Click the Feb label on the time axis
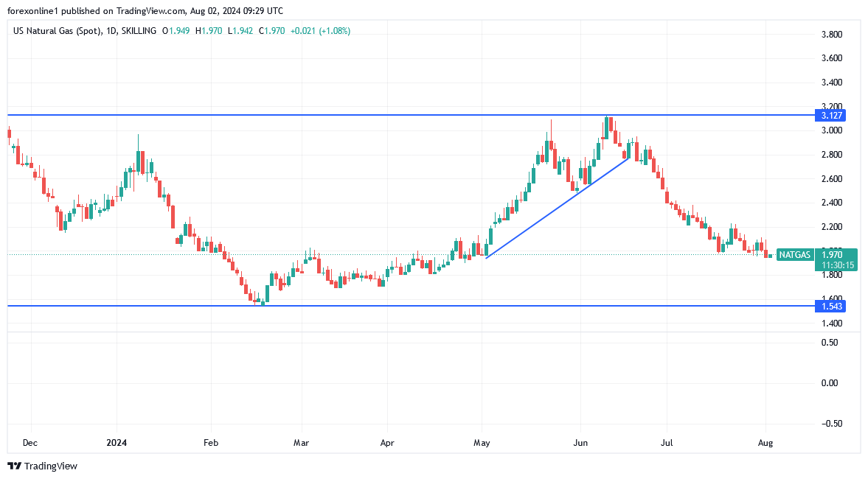The image size is (868, 479). click(211, 443)
